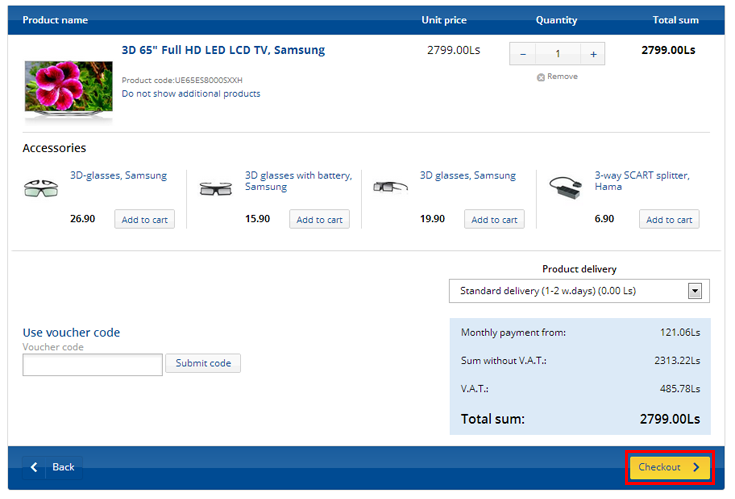Click the 26.90 3D-glasses thumbnail image

(x=41, y=188)
